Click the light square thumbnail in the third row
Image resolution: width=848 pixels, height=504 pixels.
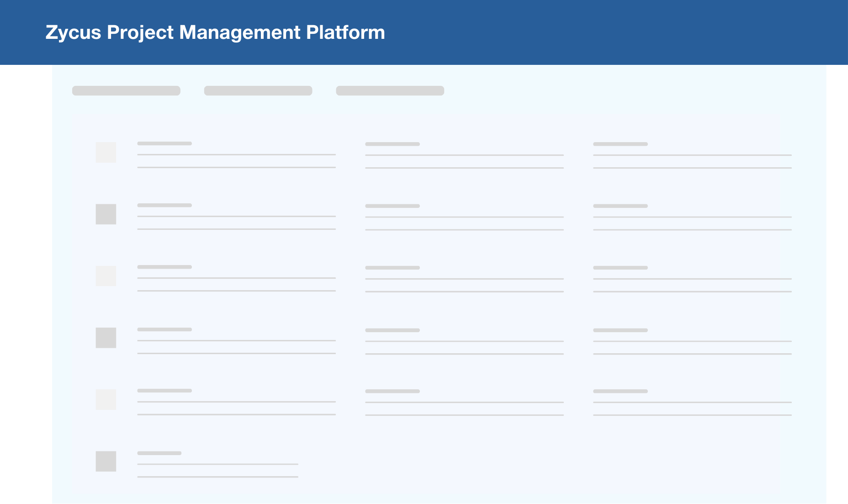[x=106, y=276]
